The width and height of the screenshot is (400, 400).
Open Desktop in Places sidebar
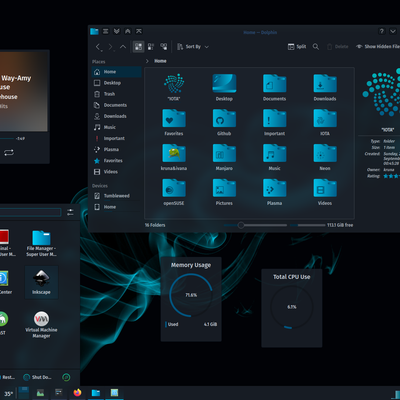pyautogui.click(x=117, y=83)
